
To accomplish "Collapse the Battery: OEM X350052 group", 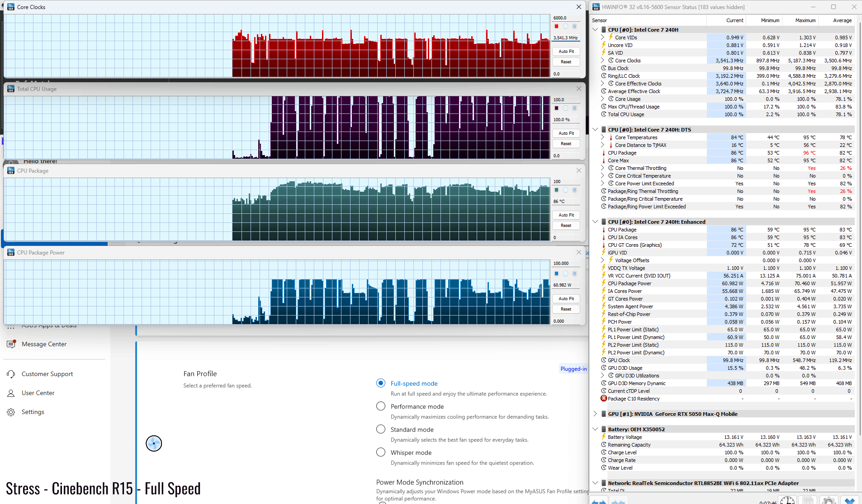I will [x=595, y=429].
